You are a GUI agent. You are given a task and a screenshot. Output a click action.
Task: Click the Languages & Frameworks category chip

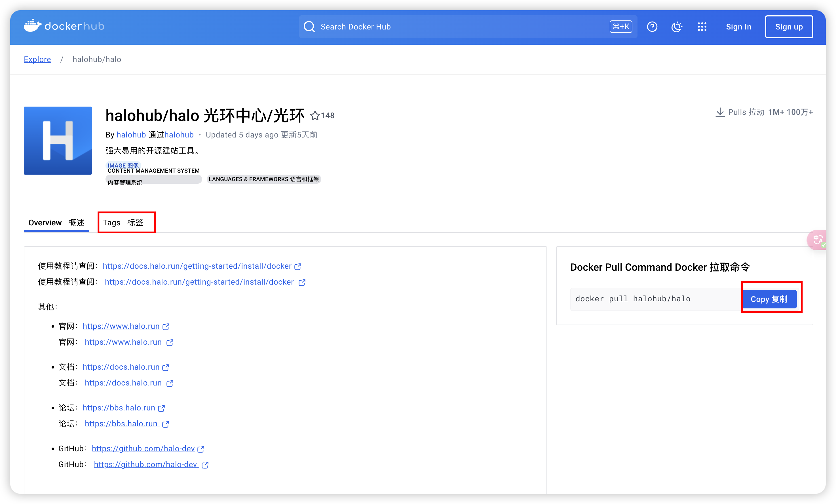coord(264,179)
